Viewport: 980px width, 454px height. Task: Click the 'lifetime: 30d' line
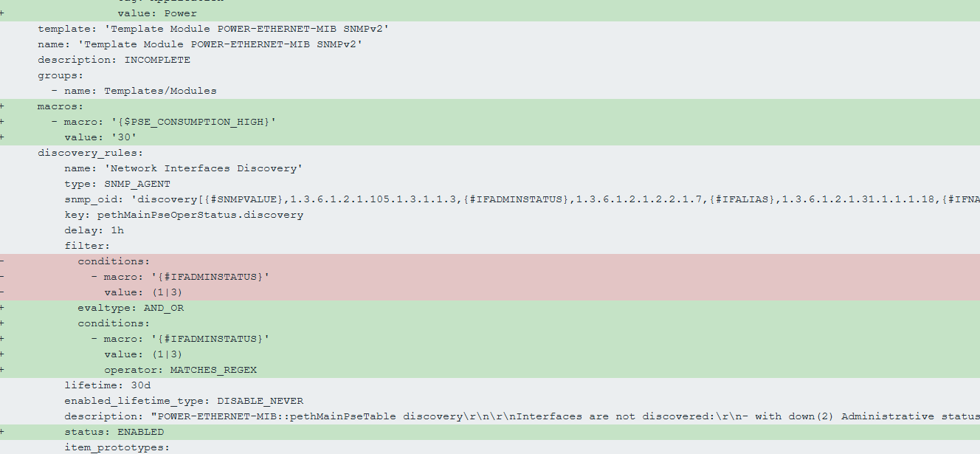pyautogui.click(x=106, y=385)
